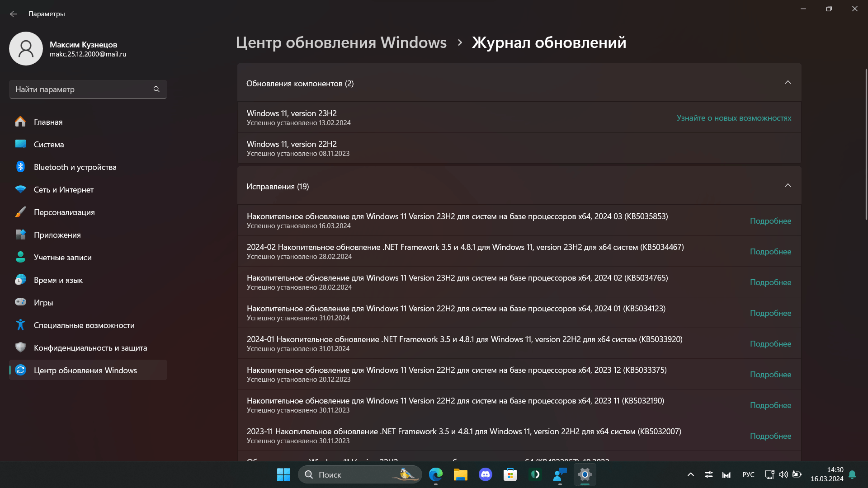Click the search magnifier icon in settings
This screenshot has width=868, height=488.
pyautogui.click(x=156, y=89)
